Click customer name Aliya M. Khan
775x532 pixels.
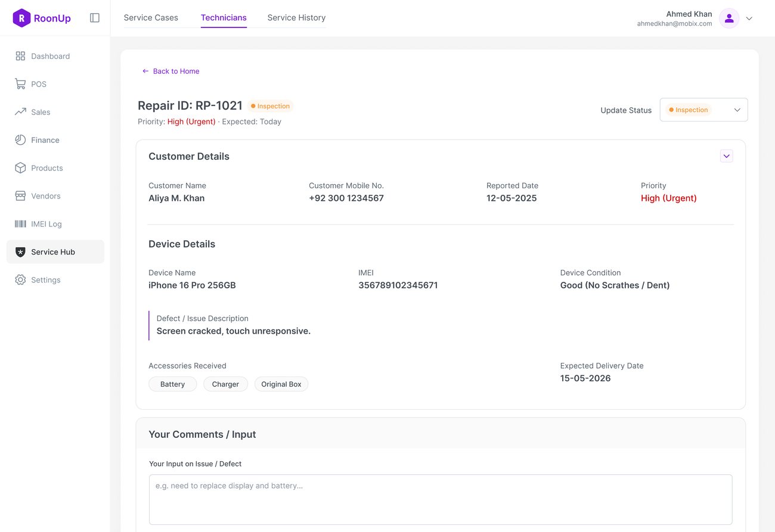[x=176, y=198]
